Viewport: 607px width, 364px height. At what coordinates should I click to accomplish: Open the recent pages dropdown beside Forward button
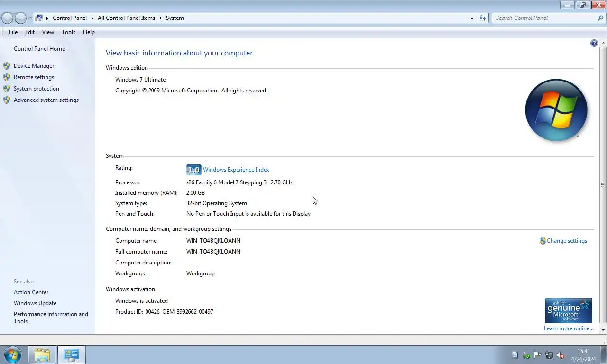30,18
